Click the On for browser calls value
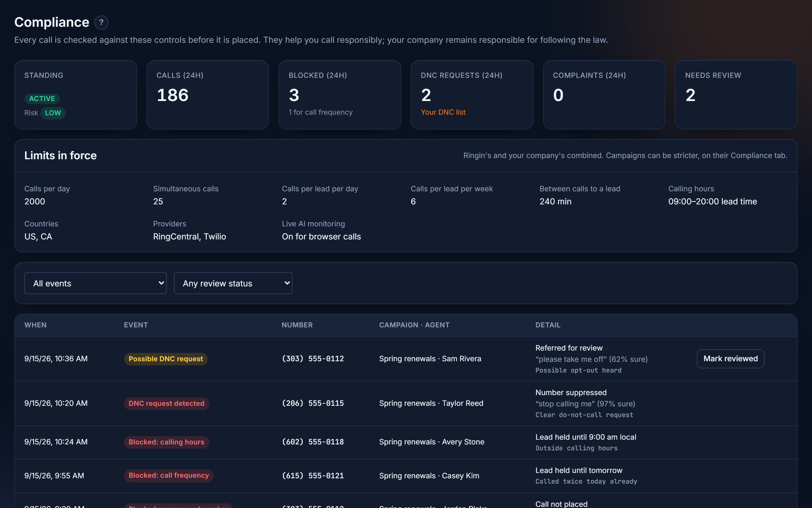 point(321,237)
